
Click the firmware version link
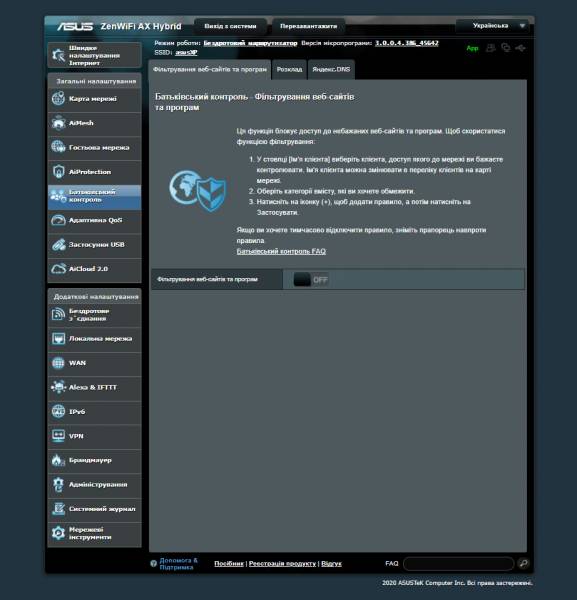(407, 43)
